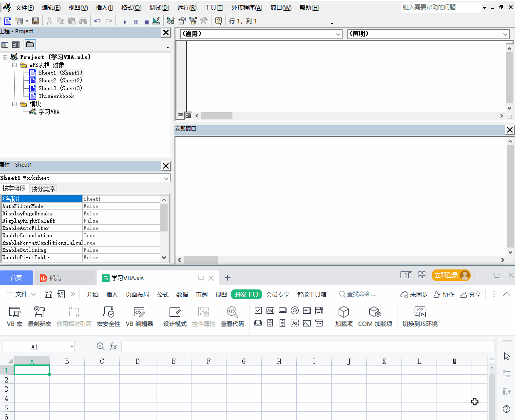
Task: Select ThisWorkbook in project tree
Action: (x=56, y=96)
